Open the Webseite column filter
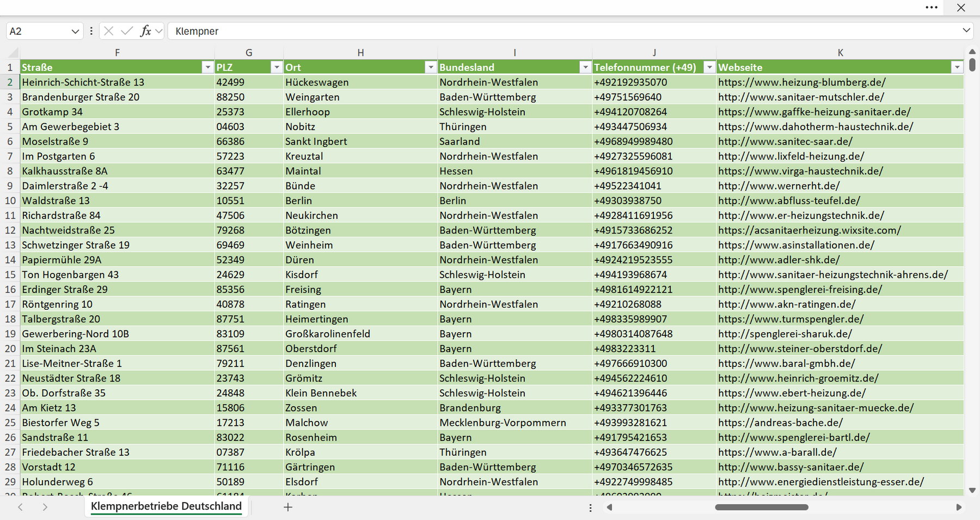 [957, 67]
